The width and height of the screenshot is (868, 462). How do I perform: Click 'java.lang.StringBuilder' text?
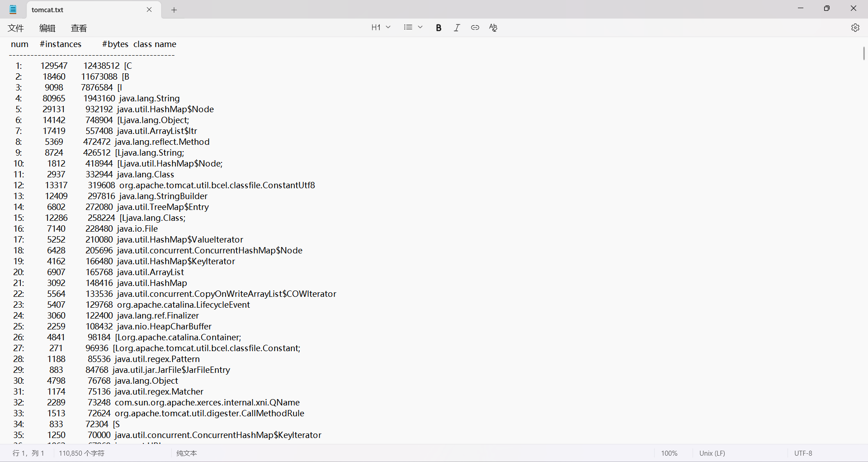coord(163,196)
